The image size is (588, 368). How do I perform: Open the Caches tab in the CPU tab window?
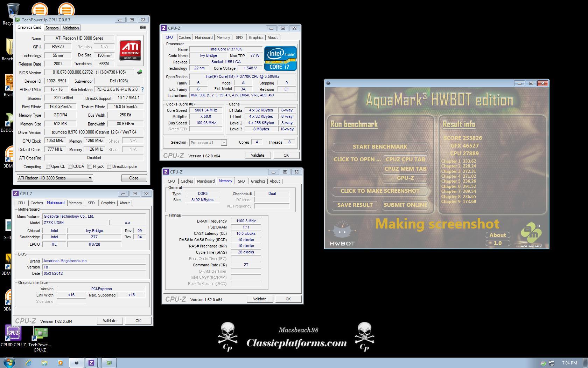tap(184, 38)
